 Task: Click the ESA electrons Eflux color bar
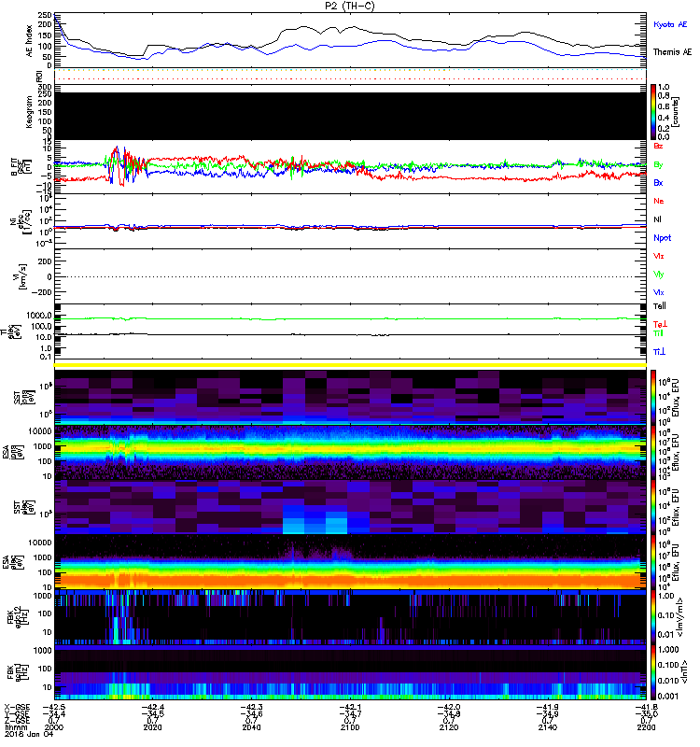tap(653, 562)
